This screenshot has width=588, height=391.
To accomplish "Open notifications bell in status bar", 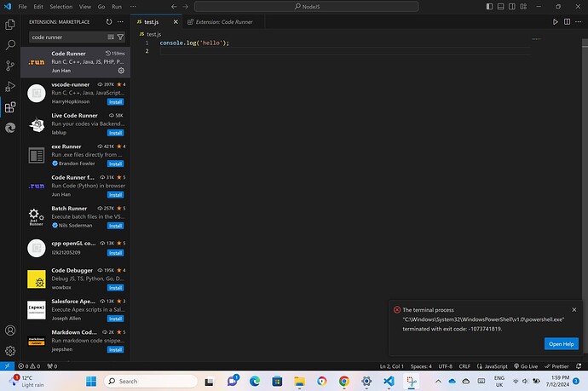I will tap(579, 366).
